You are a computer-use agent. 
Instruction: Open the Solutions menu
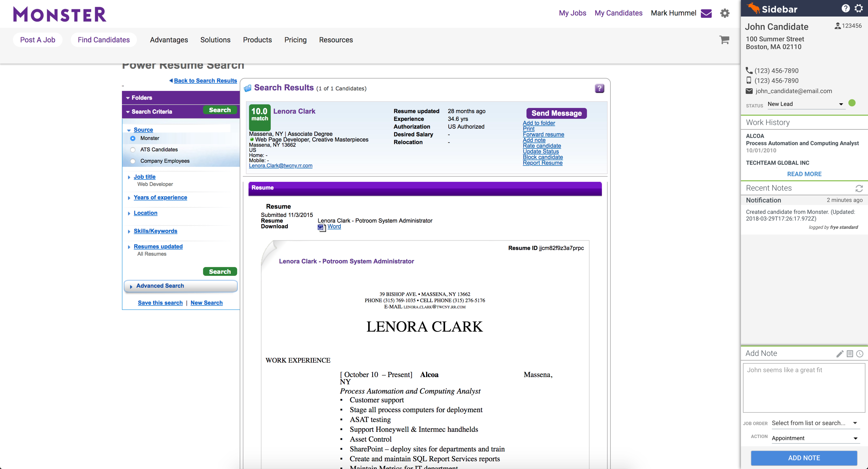(x=215, y=40)
